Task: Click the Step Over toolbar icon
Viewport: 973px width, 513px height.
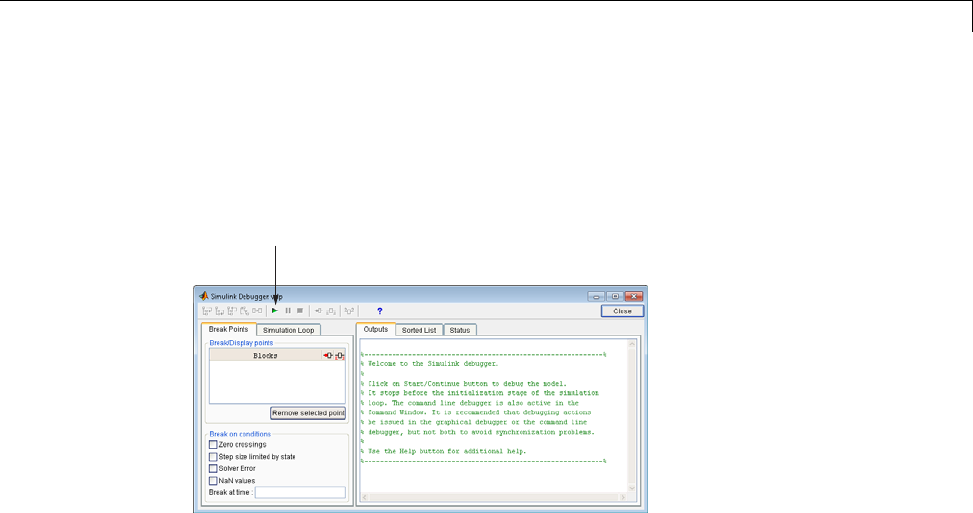Action: [x=219, y=311]
